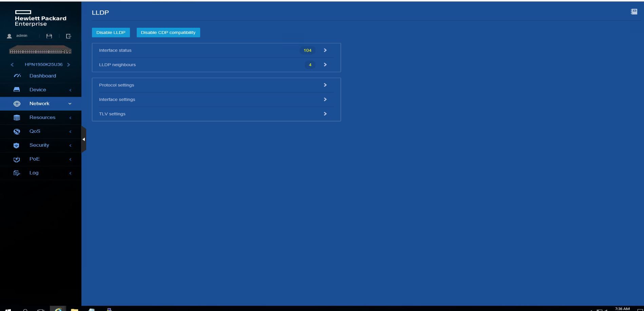Expand the QoS menu chevron
The width and height of the screenshot is (644, 311).
(70, 132)
